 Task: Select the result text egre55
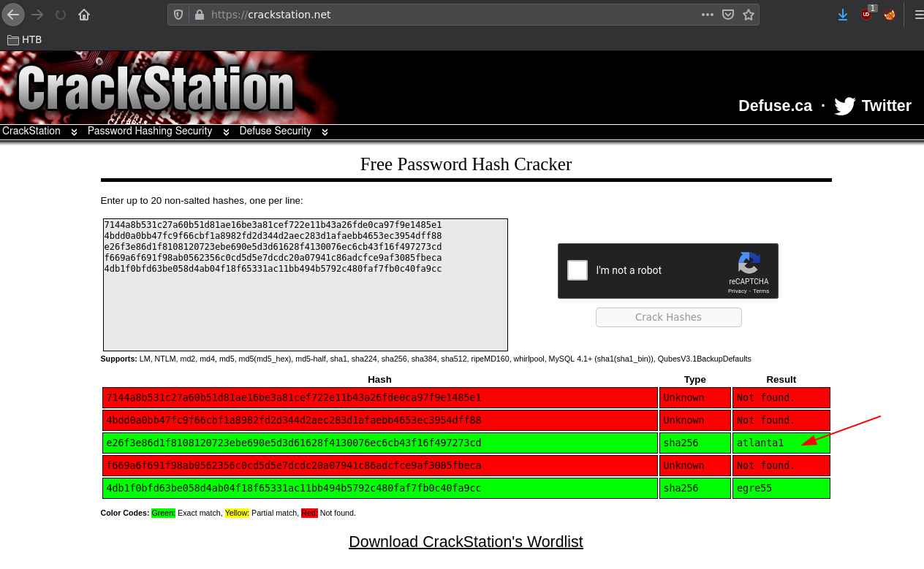754,489
